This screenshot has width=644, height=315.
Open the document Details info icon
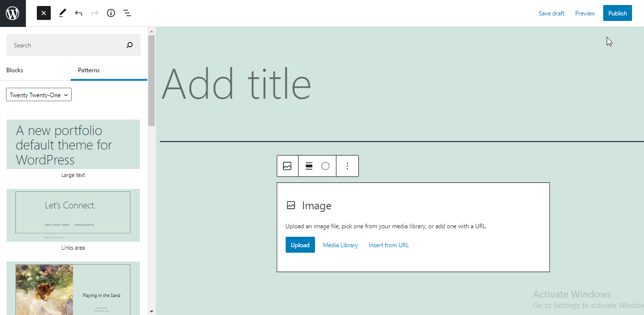[111, 13]
